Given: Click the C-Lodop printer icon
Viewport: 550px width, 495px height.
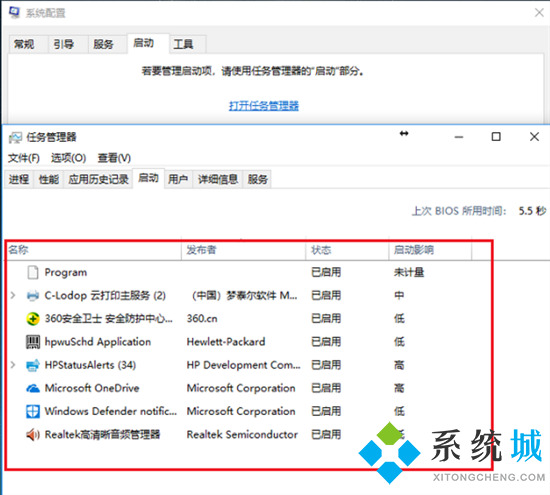Looking at the screenshot, I should 33,295.
